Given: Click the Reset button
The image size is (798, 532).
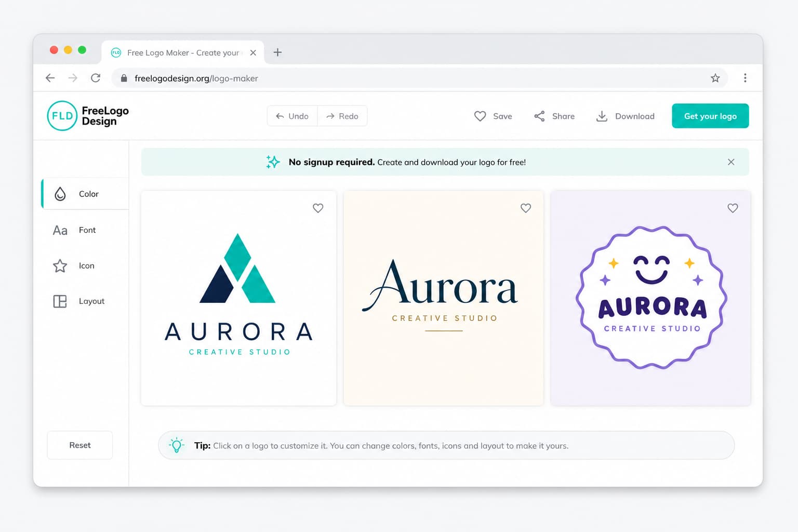Looking at the screenshot, I should 80,445.
